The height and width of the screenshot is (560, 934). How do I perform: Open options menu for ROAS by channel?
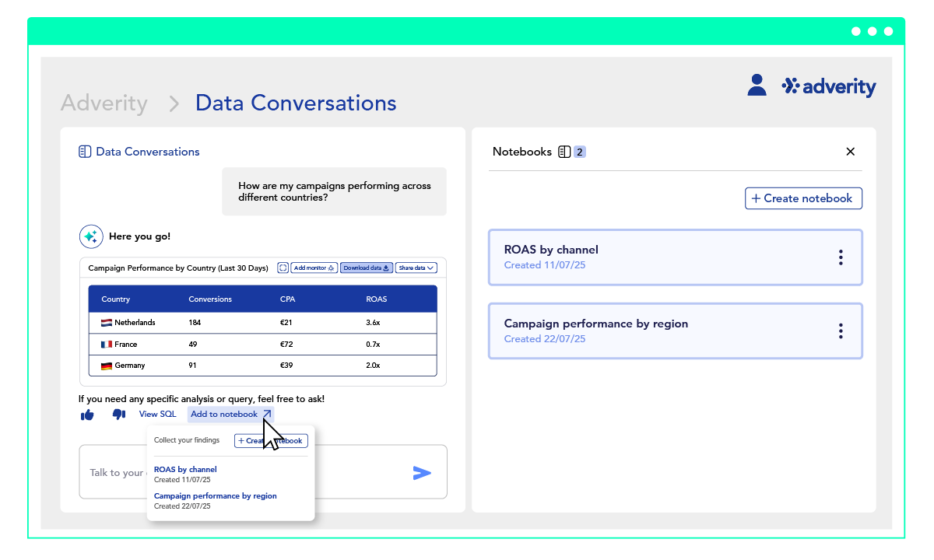pyautogui.click(x=841, y=257)
